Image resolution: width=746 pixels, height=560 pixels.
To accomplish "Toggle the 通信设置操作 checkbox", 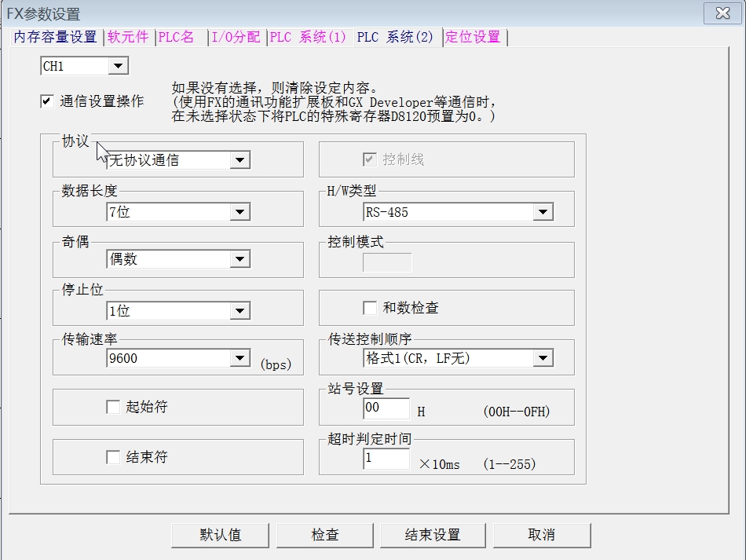I will [x=48, y=101].
